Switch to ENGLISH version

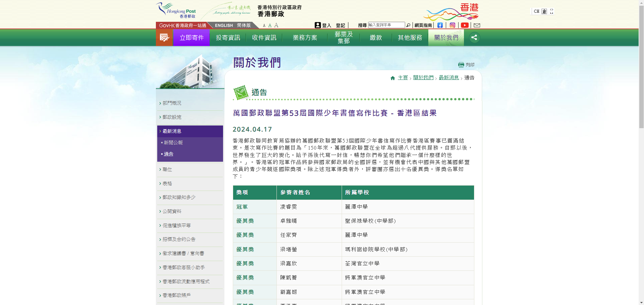[x=224, y=26]
